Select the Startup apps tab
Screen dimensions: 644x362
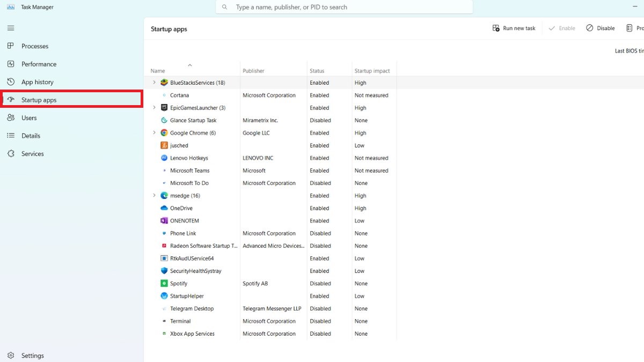coord(39,100)
